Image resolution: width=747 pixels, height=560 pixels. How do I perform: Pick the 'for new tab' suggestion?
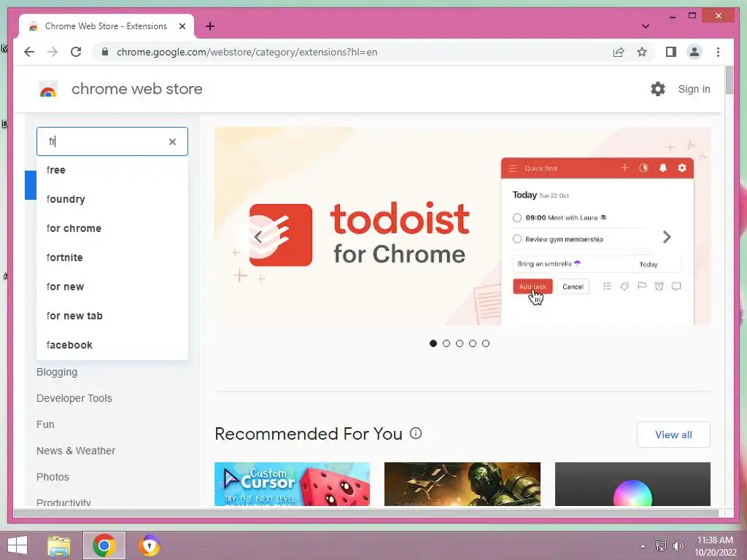112,316
